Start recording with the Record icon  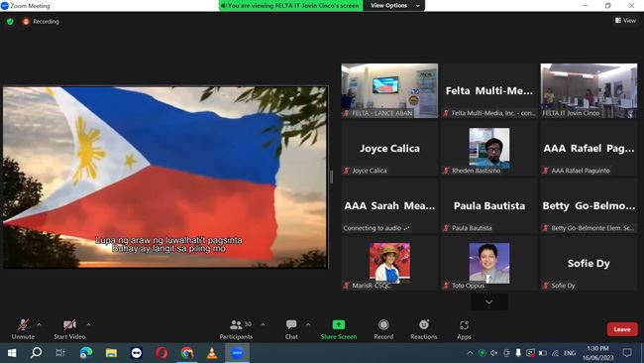pos(383,324)
